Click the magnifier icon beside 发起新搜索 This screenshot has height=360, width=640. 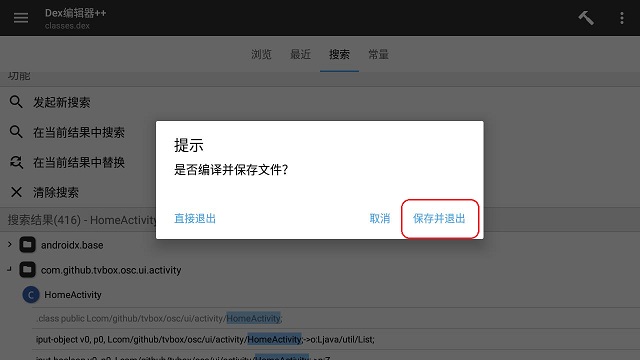(x=16, y=102)
